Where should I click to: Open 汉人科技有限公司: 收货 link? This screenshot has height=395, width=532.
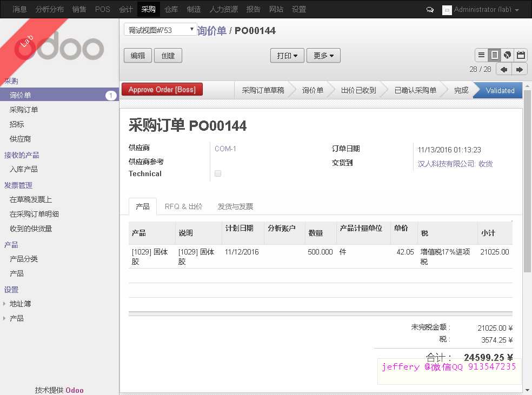pyautogui.click(x=455, y=164)
